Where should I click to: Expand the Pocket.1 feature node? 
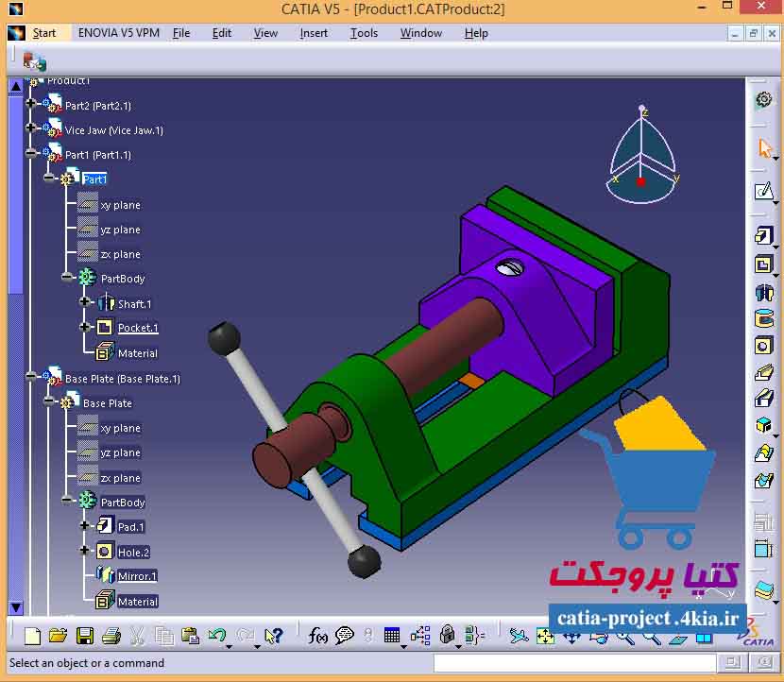click(x=84, y=327)
